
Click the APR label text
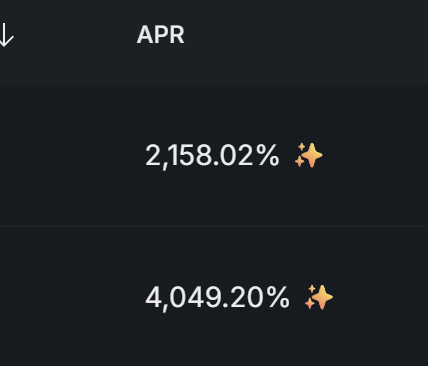click(160, 35)
